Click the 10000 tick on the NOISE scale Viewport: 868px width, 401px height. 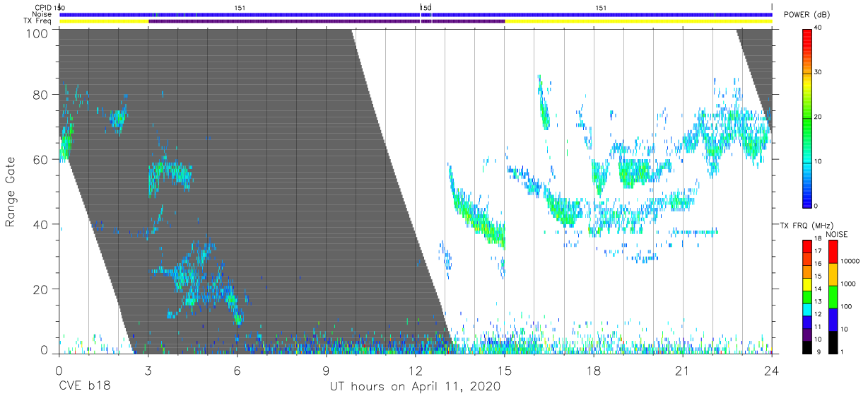coord(850,261)
